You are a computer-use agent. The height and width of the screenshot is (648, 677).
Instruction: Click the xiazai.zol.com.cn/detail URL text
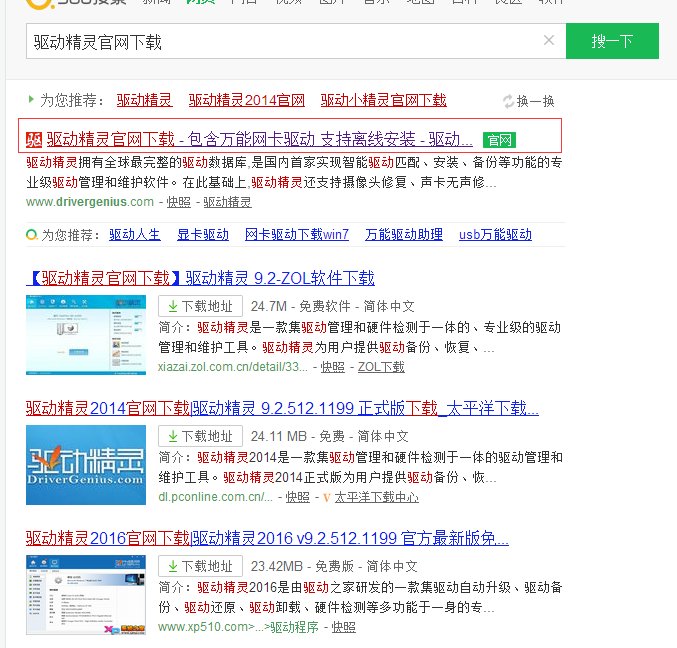(233, 367)
